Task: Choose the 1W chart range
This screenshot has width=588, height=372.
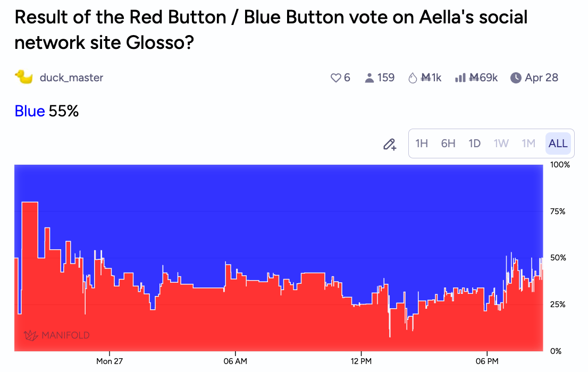Action: coord(501,143)
